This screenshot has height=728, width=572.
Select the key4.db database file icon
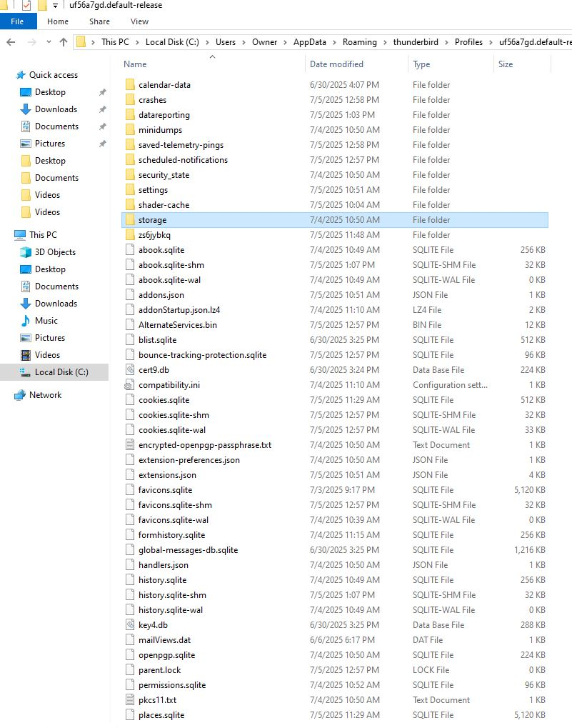pyautogui.click(x=130, y=624)
